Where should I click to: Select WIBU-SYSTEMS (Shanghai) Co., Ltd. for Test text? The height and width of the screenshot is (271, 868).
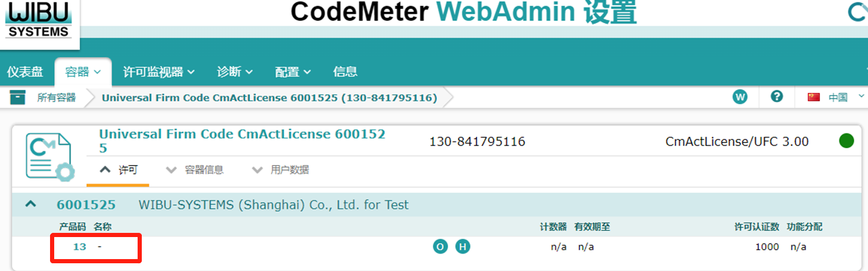click(273, 205)
